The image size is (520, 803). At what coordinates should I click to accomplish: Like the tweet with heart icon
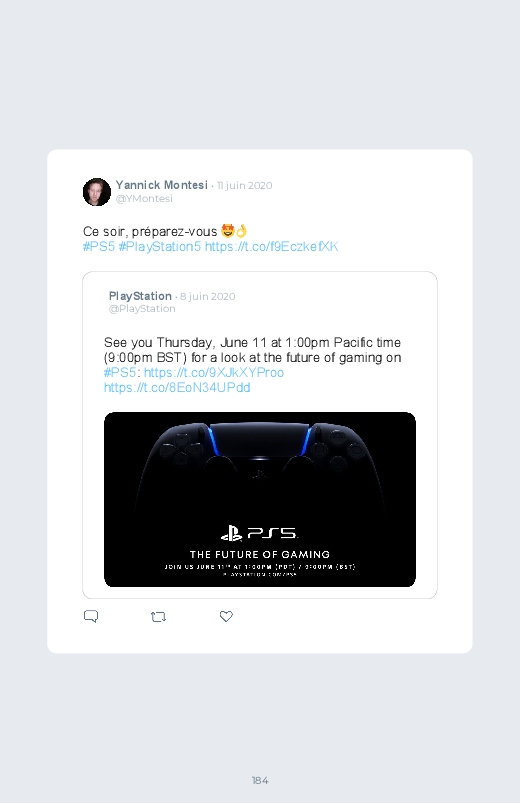[x=226, y=616]
